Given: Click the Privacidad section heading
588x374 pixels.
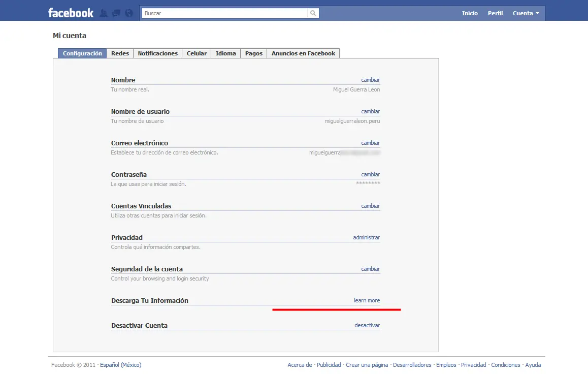Looking at the screenshot, I should (x=127, y=237).
